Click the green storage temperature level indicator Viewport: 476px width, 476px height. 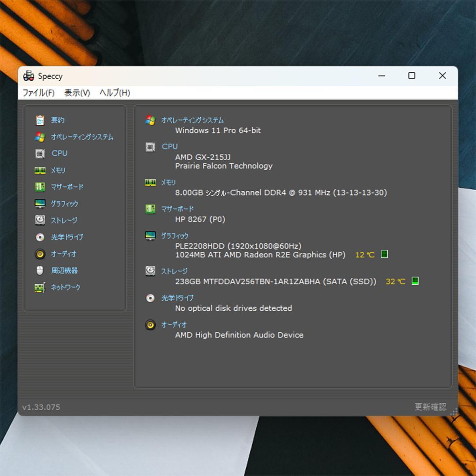(414, 281)
